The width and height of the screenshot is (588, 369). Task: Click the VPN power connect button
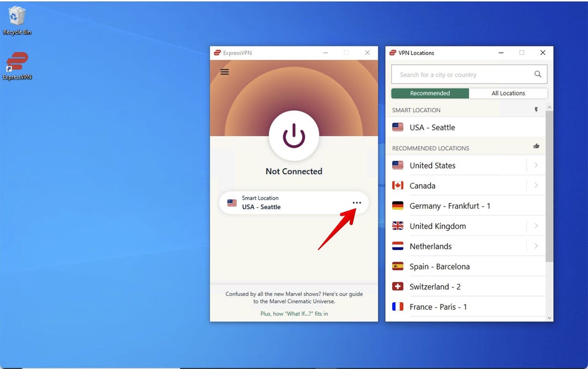coord(294,136)
